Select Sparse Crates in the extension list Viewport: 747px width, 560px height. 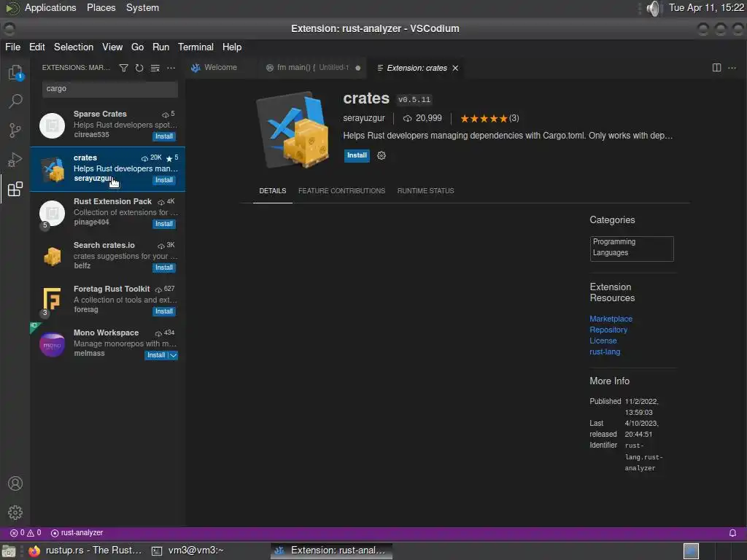108,125
